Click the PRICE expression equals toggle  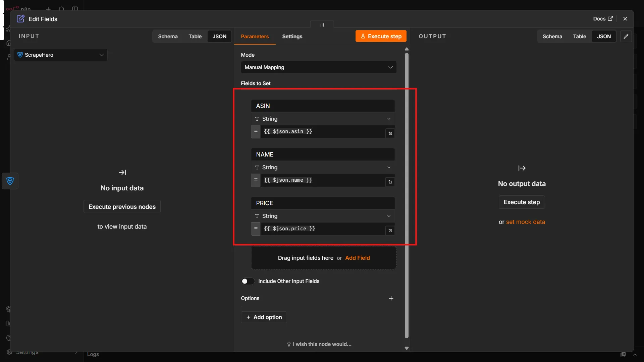256,229
